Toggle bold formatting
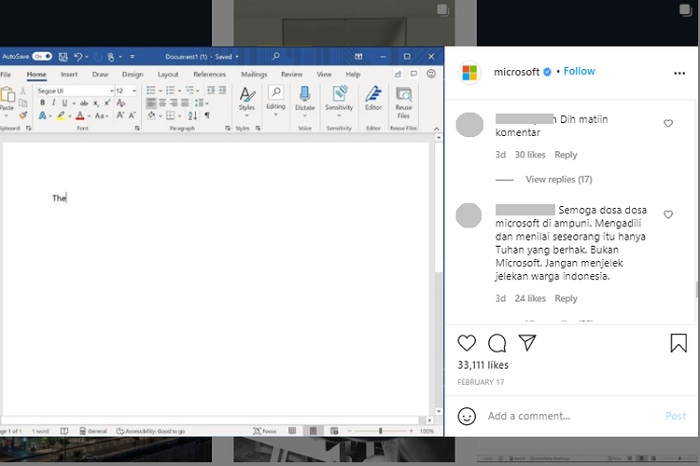The image size is (700, 466). click(42, 103)
